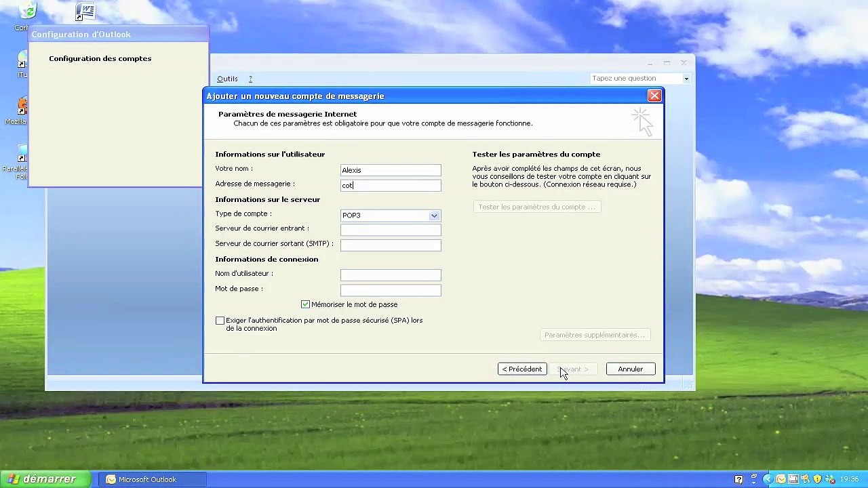Screen dimensions: 868x488
Task: Click the 'Informations de connexion' section label
Action: [267, 259]
